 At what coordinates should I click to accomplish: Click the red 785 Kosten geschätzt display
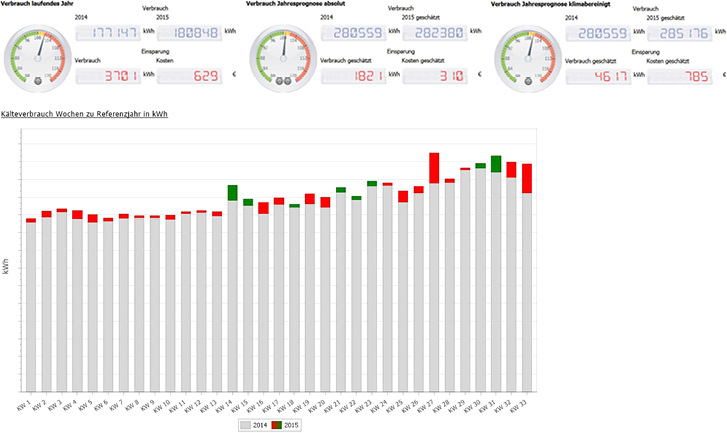coord(680,74)
